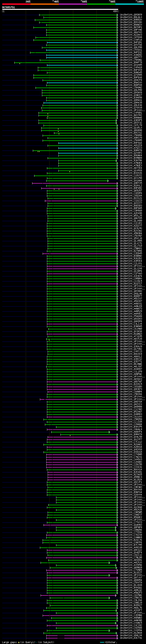Click the red 20% identity legend segment
Image resolution: width=146 pixels, height=644 pixels.
pyautogui.click(x=16, y=4)
